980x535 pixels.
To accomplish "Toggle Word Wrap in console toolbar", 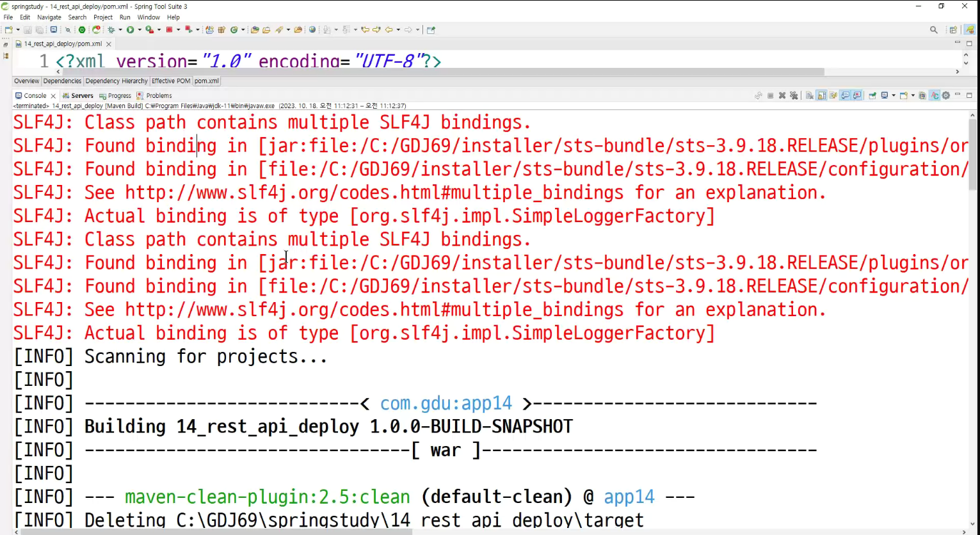I will click(833, 95).
